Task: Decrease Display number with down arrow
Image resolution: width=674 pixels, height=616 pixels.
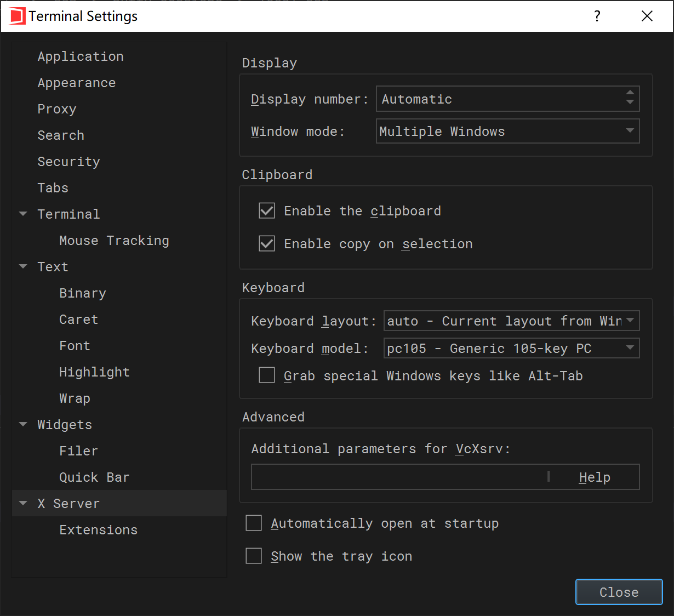Action: pos(630,102)
